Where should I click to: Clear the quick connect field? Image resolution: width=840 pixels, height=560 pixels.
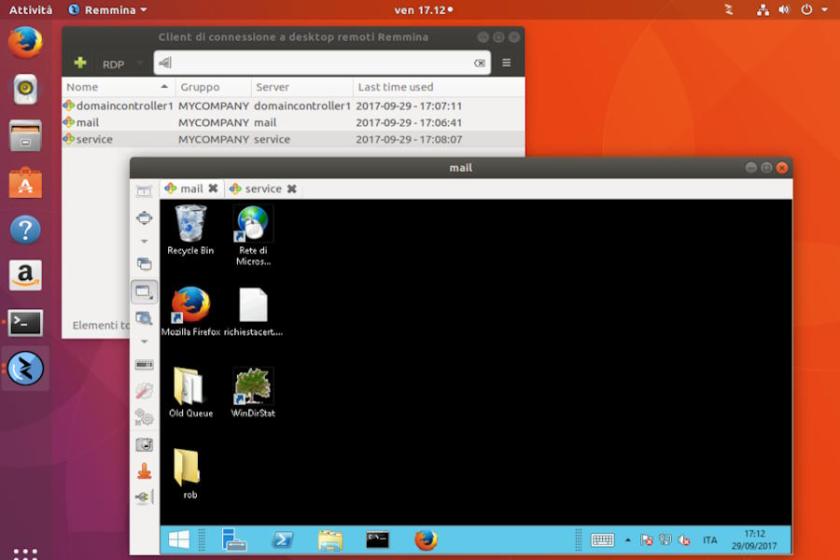click(479, 63)
